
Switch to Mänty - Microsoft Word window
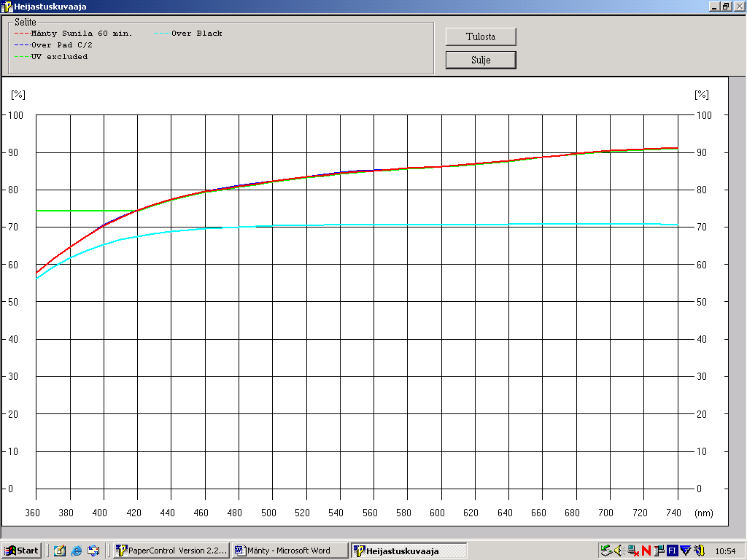(x=290, y=551)
